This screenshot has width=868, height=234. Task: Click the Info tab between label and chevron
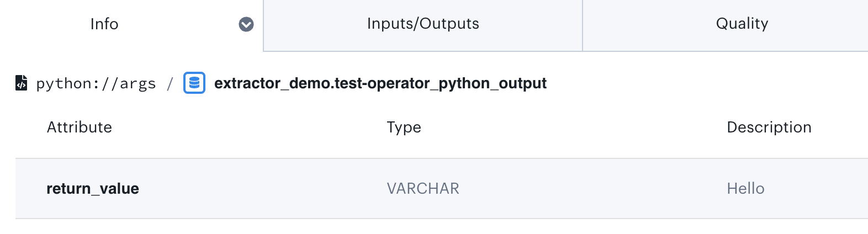[x=177, y=24]
